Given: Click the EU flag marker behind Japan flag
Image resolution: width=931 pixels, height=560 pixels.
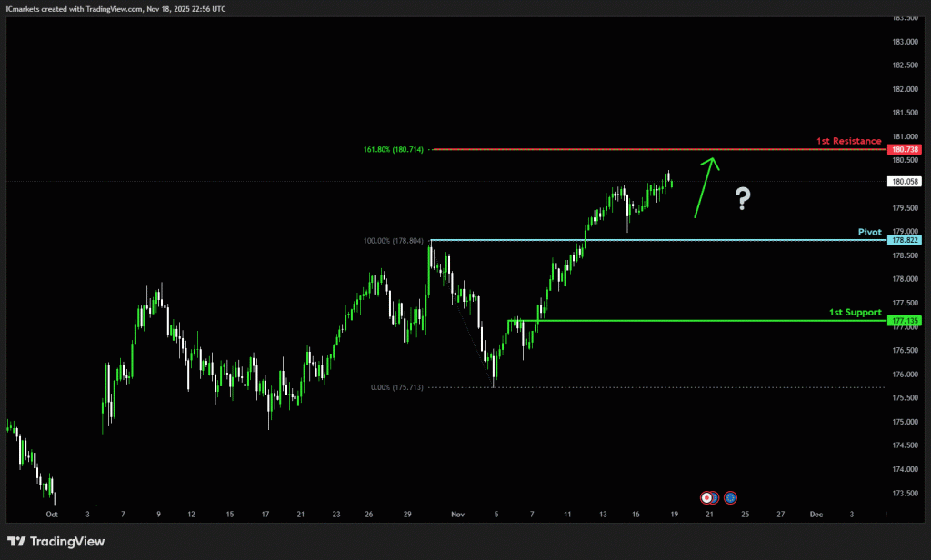Looking at the screenshot, I should coord(715,497).
